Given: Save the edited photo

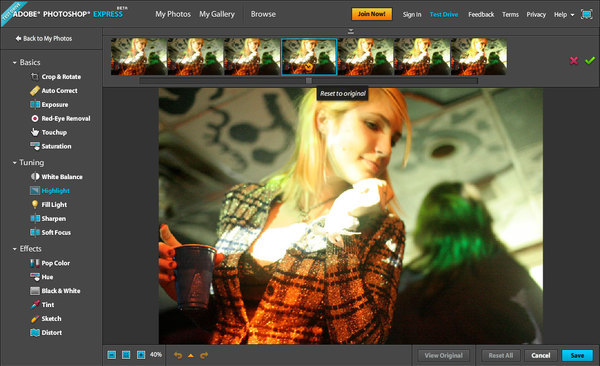Looking at the screenshot, I should coord(577,355).
